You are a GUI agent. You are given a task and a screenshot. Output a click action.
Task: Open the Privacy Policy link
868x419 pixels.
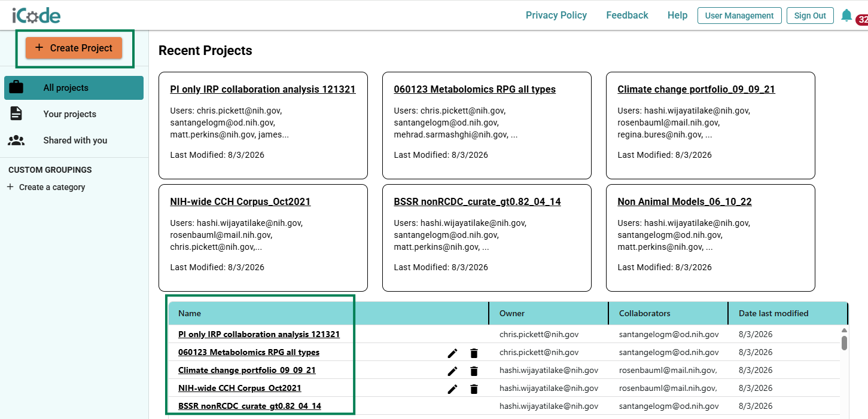(x=556, y=16)
